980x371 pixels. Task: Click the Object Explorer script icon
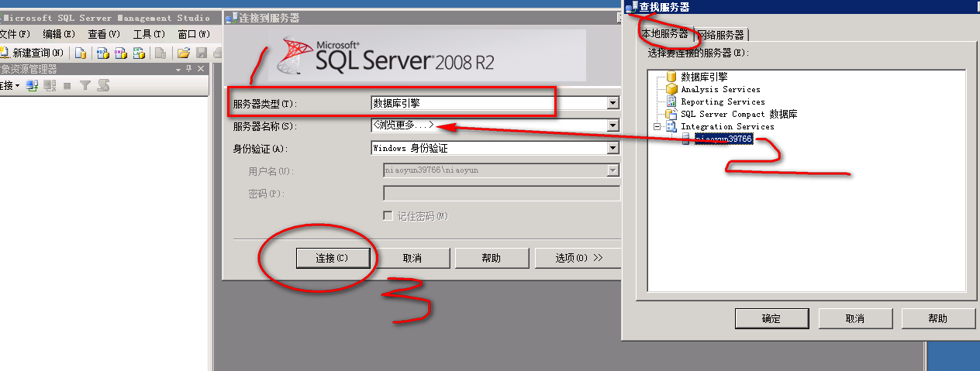pos(103,85)
